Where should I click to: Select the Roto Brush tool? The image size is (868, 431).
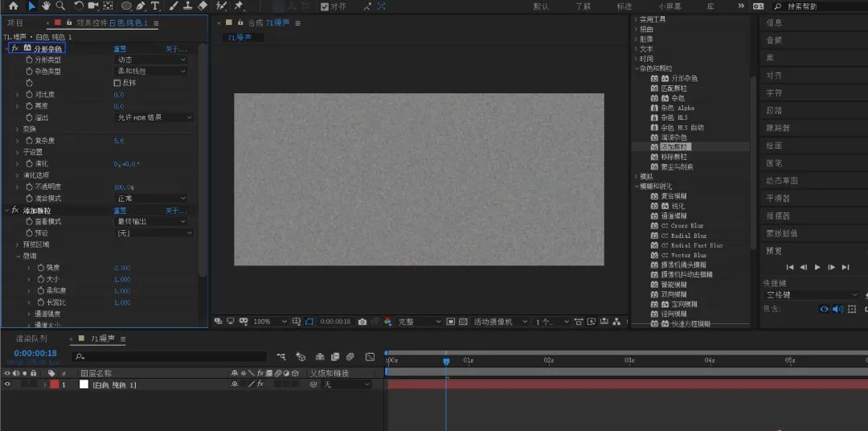tap(221, 6)
